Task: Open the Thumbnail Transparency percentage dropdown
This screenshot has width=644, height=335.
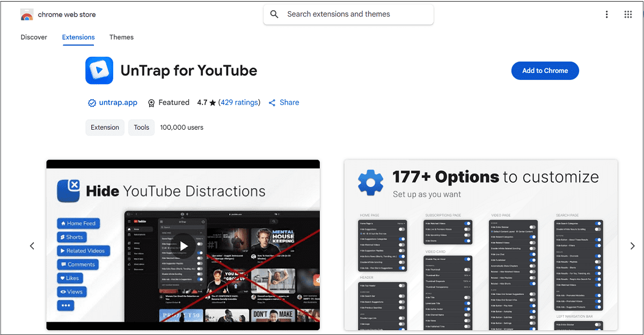Action: point(467,287)
